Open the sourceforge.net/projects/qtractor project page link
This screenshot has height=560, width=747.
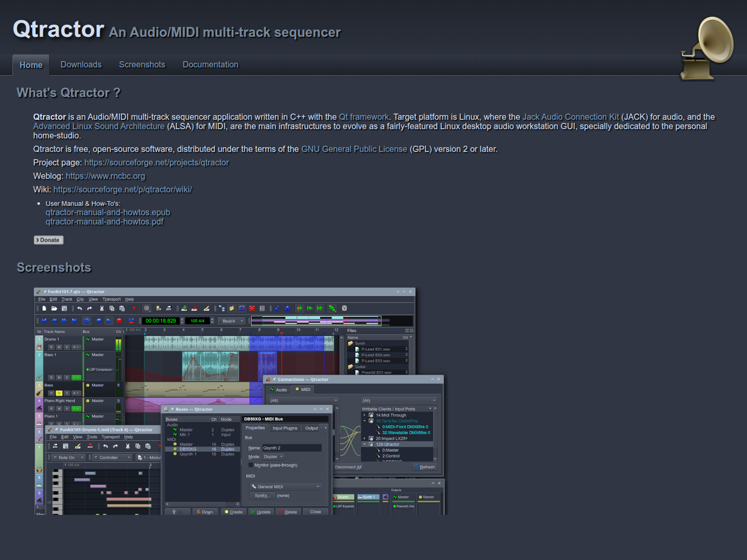(x=157, y=163)
